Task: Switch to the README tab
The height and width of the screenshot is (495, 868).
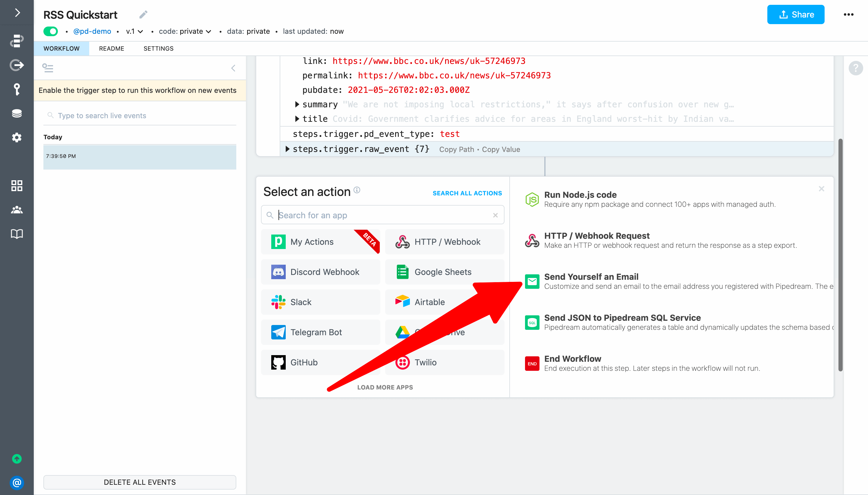Action: 112,49
